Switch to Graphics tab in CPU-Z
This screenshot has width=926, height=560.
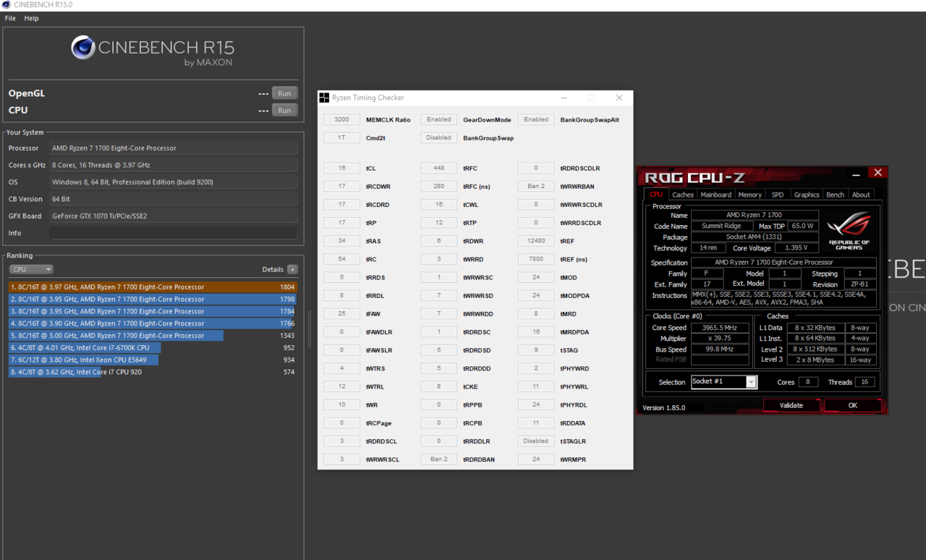pos(807,195)
